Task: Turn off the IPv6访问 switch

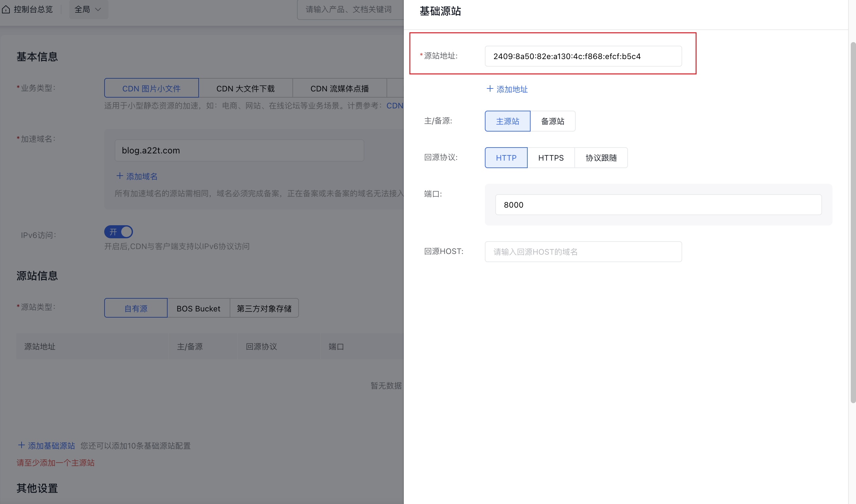Action: (x=118, y=232)
